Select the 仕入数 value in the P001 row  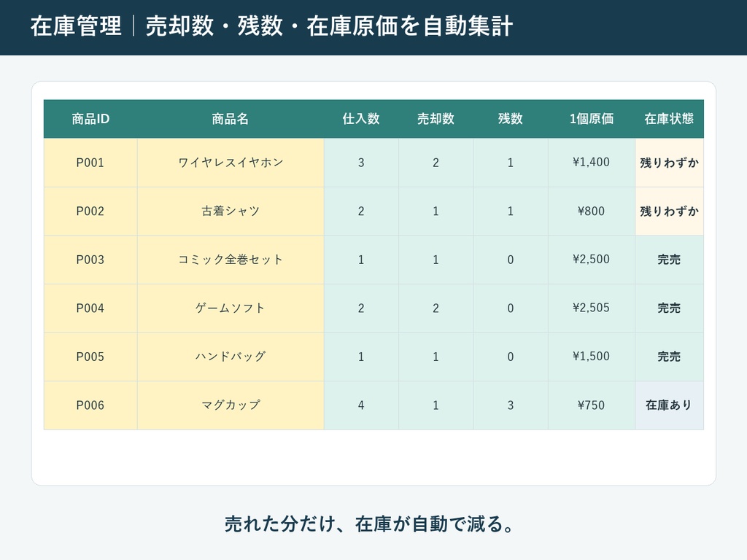coord(361,163)
